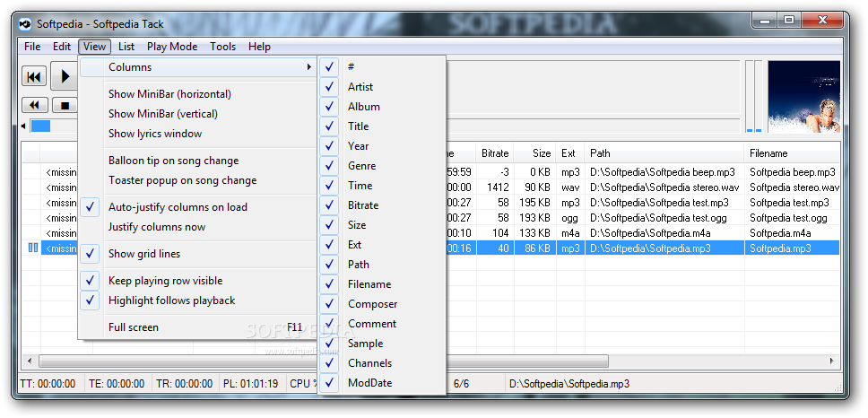Select Full screen option

coord(197,327)
